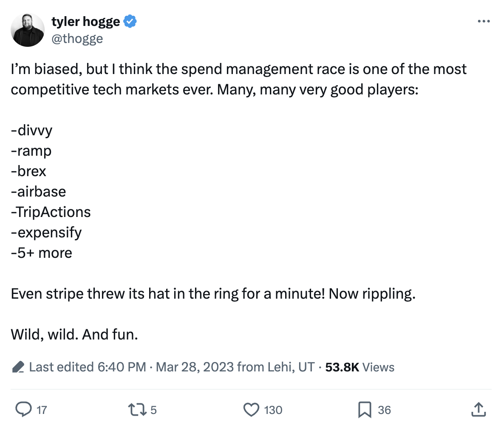Like the tweet with heart icon
504x428 pixels.
[251, 409]
